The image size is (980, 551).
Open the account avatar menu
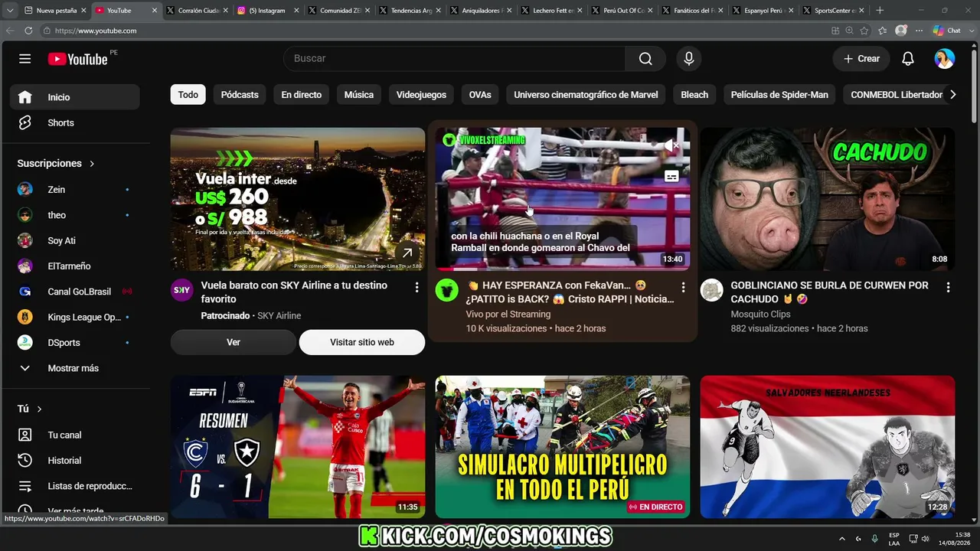coord(945,59)
